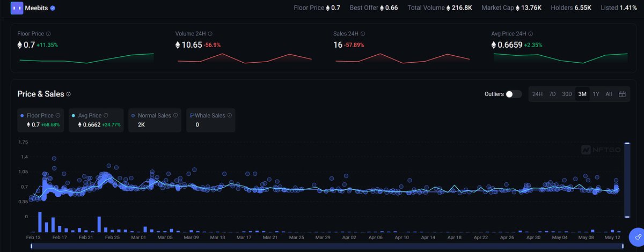Screen dimensions: 644x252
Task: Select the 30D time range
Action: [567, 94]
